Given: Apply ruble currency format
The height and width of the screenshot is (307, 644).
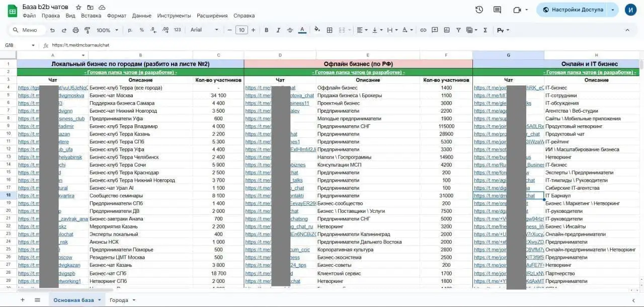Looking at the screenshot, I should (x=130, y=30).
